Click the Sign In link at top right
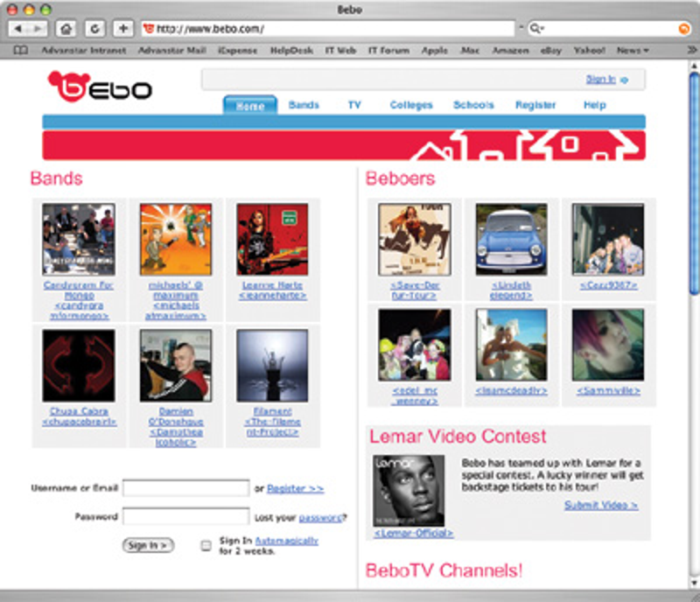Viewport: 700px width, 602px height. tap(600, 80)
